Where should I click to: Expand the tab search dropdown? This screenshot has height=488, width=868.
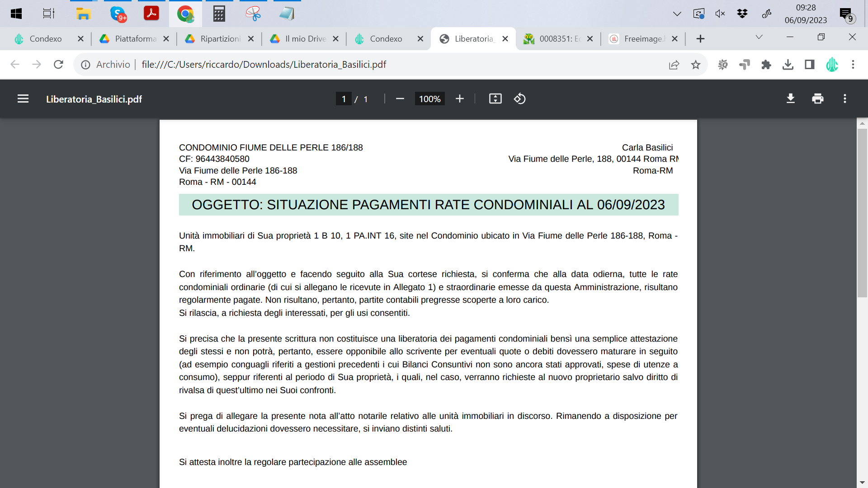tap(759, 37)
